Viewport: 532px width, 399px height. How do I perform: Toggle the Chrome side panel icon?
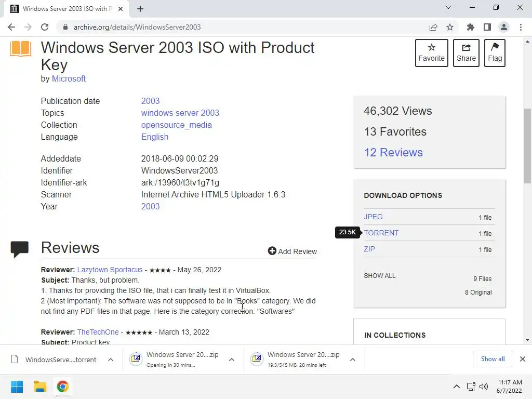click(487, 27)
